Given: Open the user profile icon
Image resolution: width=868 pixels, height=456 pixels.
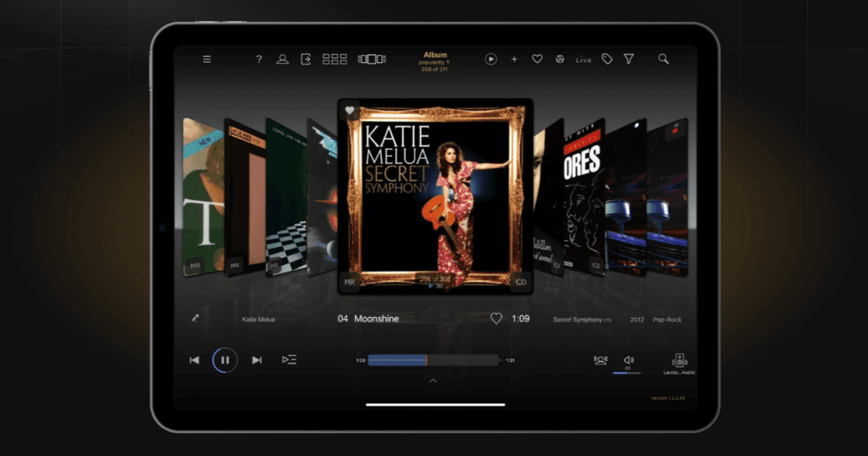Looking at the screenshot, I should pos(282,59).
